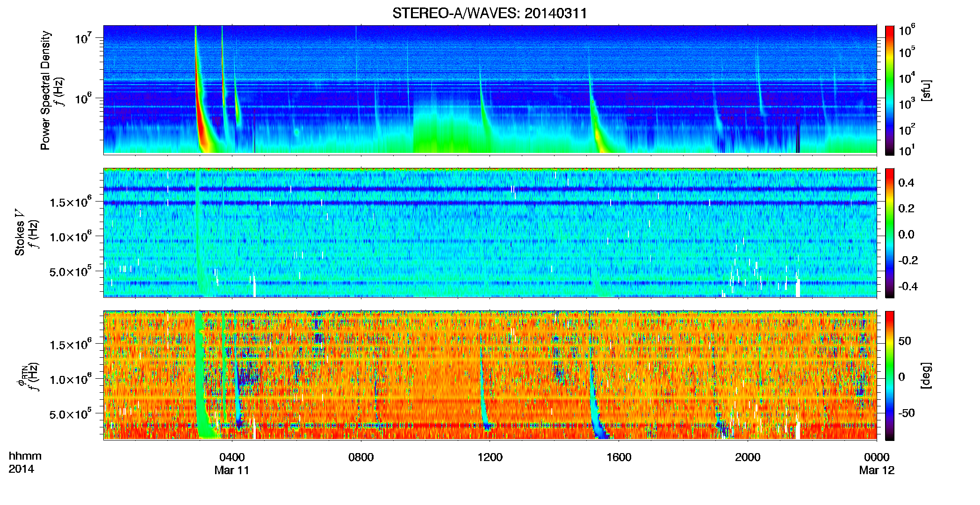Screen dimensions: 980x505
Task: Click the -0.4 label on Stokes color bar
Action: point(908,286)
